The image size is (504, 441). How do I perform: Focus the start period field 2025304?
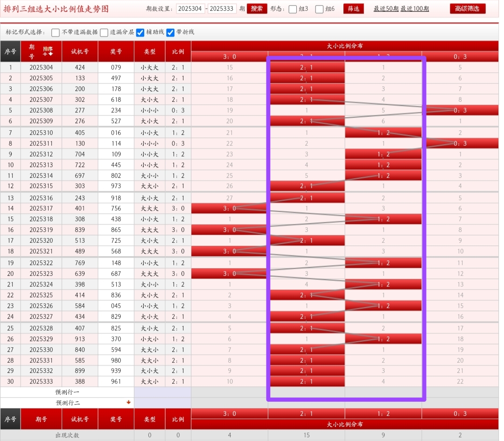190,9
